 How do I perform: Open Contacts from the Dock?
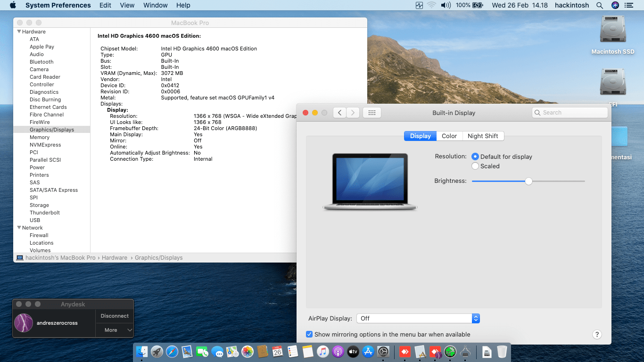point(263,352)
